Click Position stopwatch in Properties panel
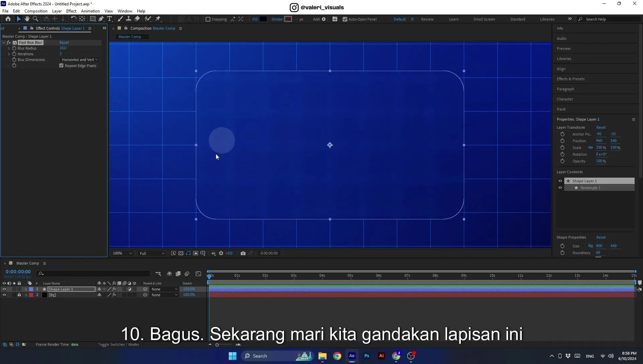 (562, 141)
